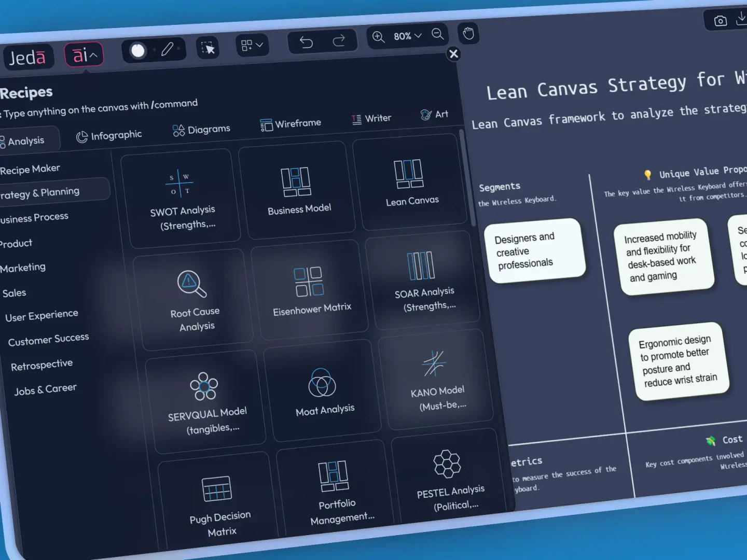Activate the selection tool

click(208, 47)
